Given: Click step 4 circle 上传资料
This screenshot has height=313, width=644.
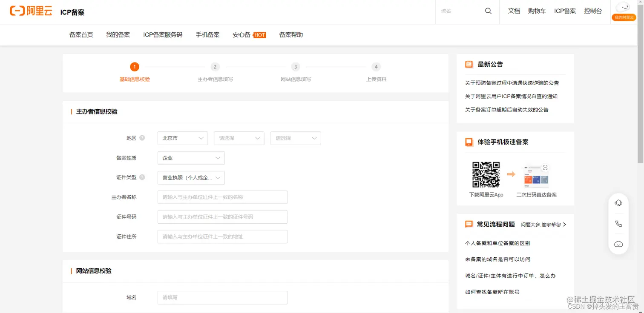Looking at the screenshot, I should [376, 67].
